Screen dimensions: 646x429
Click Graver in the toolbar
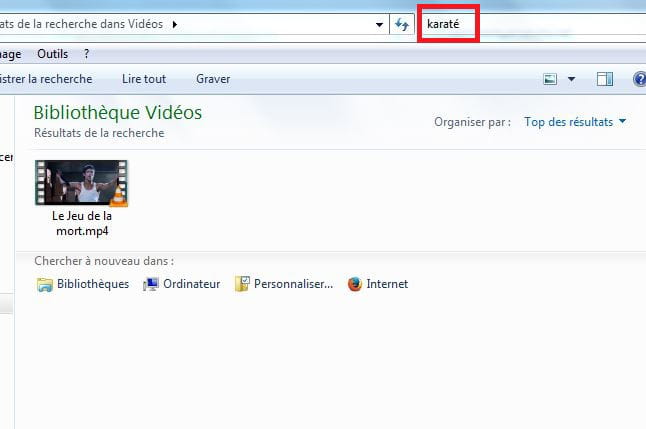pyautogui.click(x=213, y=79)
